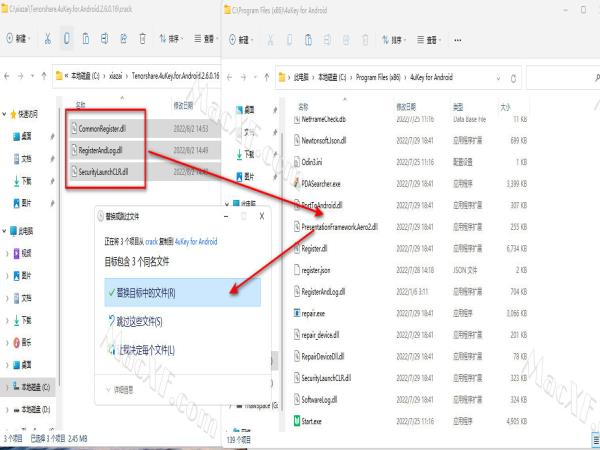This screenshot has height=450, width=600.
Task: Click the Share icon in left window toolbar
Action: [x=124, y=38]
